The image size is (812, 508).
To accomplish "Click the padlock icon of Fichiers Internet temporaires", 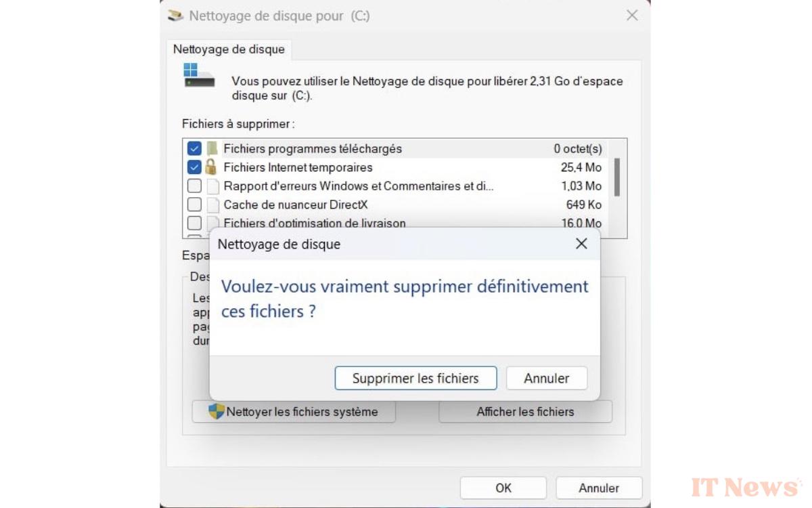I will point(211,167).
